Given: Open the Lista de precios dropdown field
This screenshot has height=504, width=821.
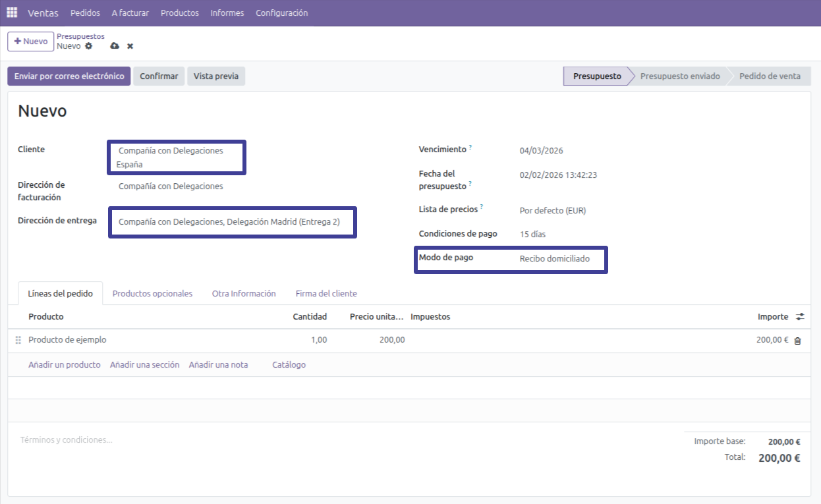Looking at the screenshot, I should tap(552, 211).
